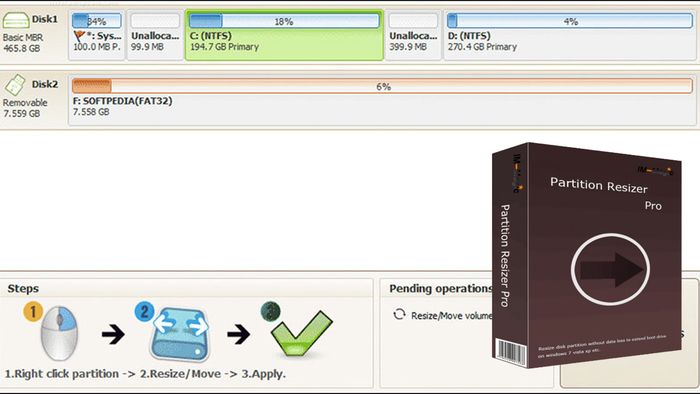
Task: Click the 6% usage bar of Disk2
Action: tap(382, 86)
